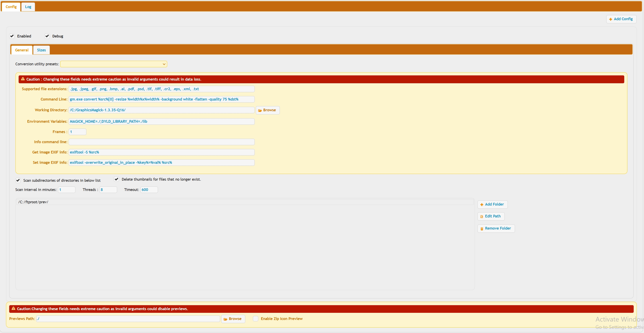Click the Timeout input field
Screen dimensions: 644x333
149,190
